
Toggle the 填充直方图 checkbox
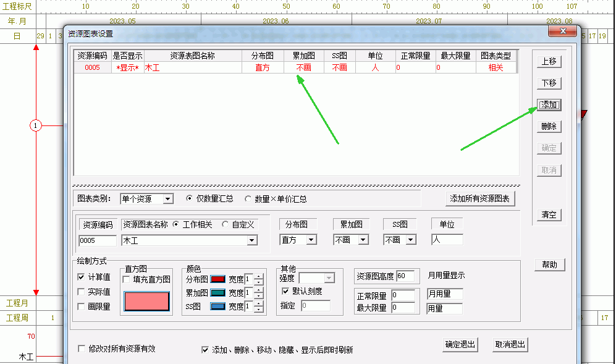pos(127,280)
